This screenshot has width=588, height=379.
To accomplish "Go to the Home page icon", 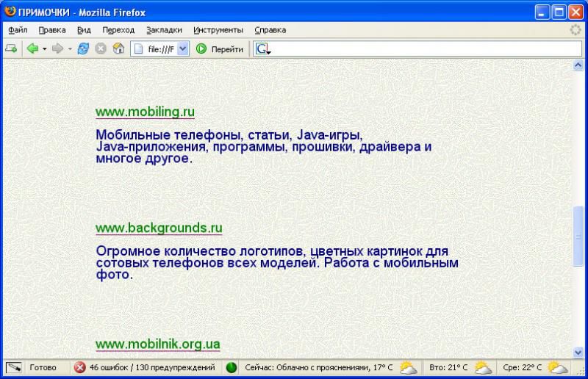I will (x=118, y=49).
